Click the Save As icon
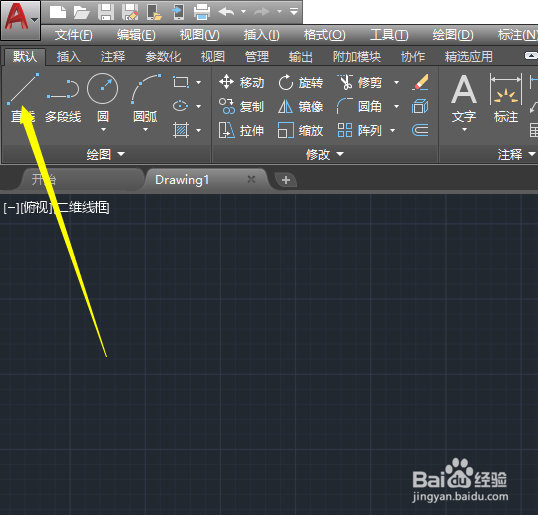The image size is (538, 515). 130,12
